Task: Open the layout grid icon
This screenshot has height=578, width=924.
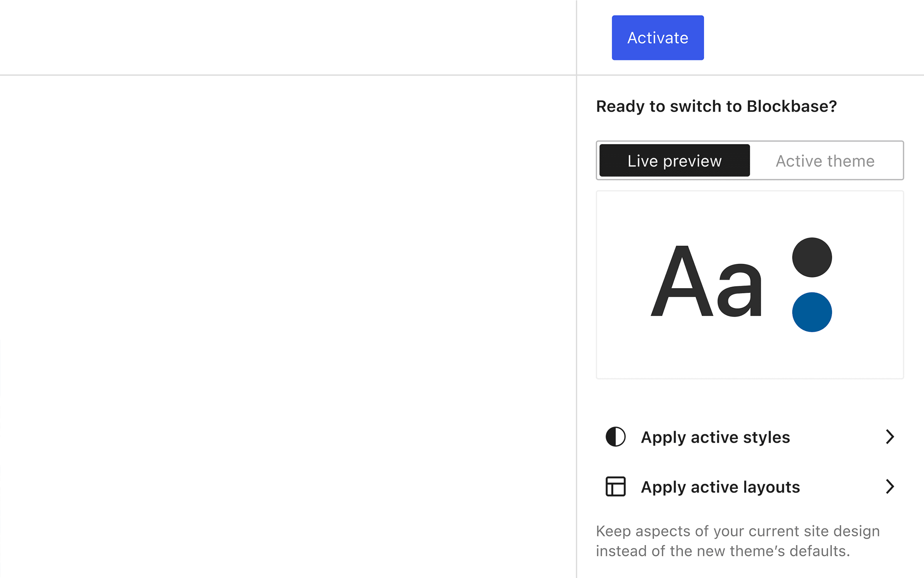Action: click(616, 487)
